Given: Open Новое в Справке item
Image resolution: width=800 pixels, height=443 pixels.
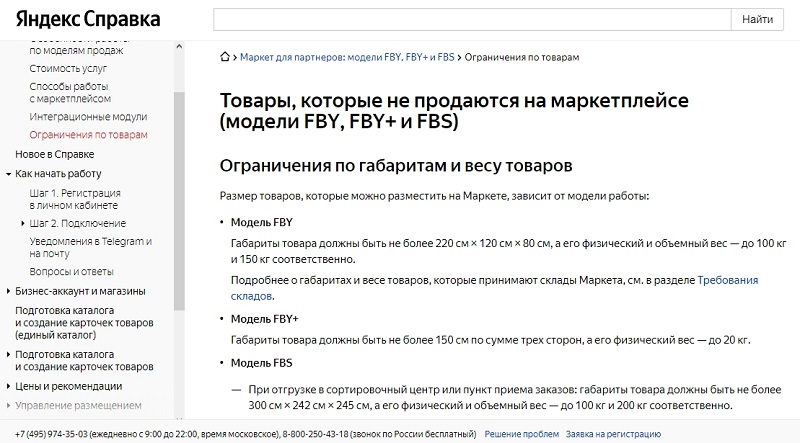Looking at the screenshot, I should [x=55, y=154].
